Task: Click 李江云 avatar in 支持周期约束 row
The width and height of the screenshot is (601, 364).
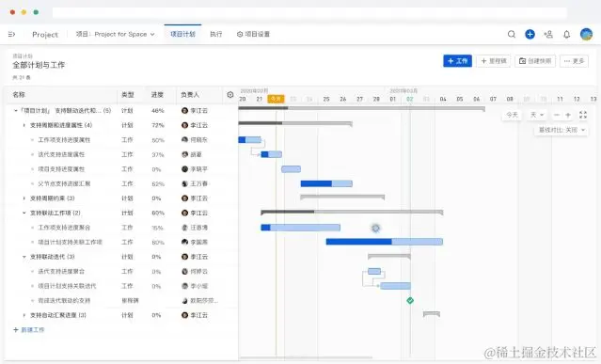Action: coord(184,198)
